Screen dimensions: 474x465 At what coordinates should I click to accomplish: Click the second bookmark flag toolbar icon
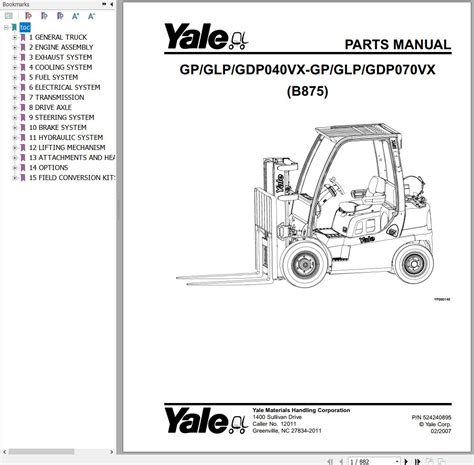(44, 16)
